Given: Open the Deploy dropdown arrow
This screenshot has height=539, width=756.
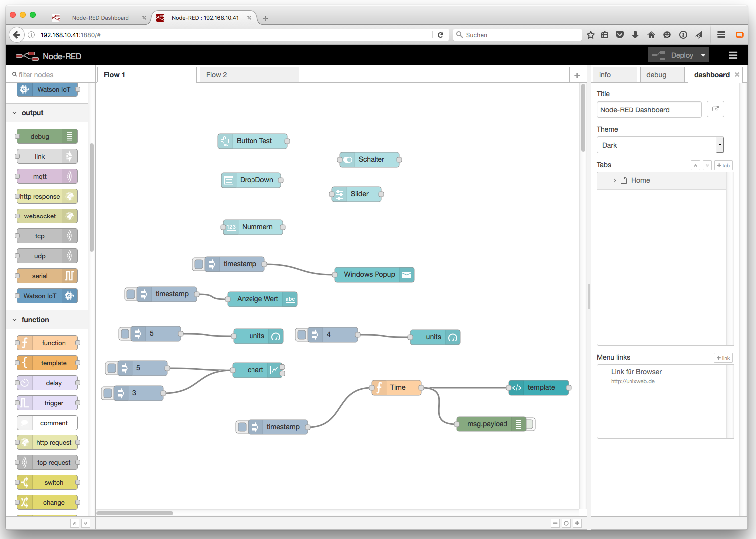Looking at the screenshot, I should point(703,55).
